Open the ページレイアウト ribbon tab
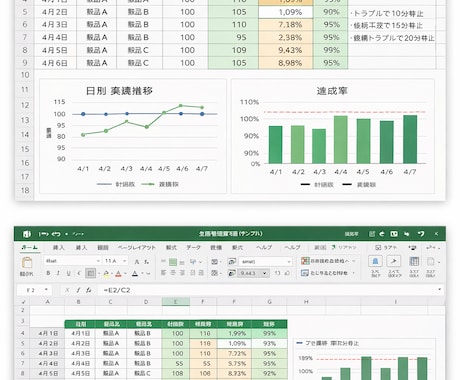460x380 pixels. [x=137, y=247]
